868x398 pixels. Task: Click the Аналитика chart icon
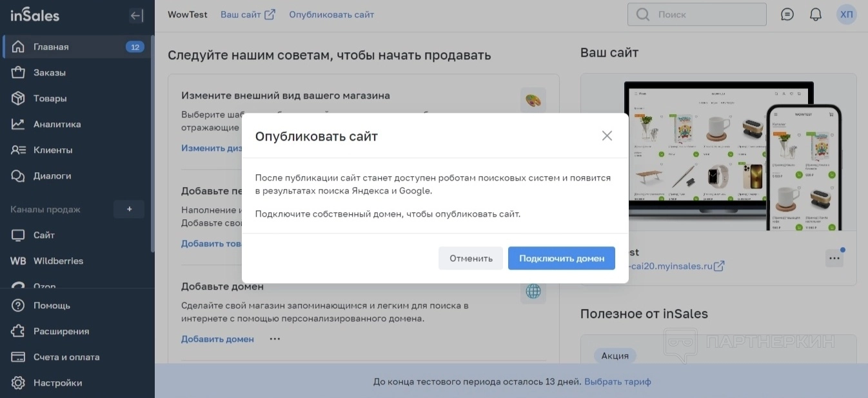coord(18,124)
